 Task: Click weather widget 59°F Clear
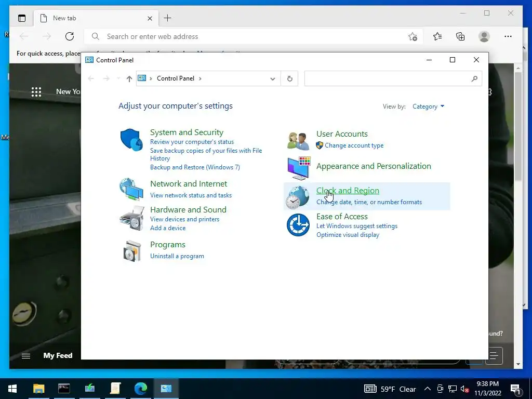tap(390, 389)
